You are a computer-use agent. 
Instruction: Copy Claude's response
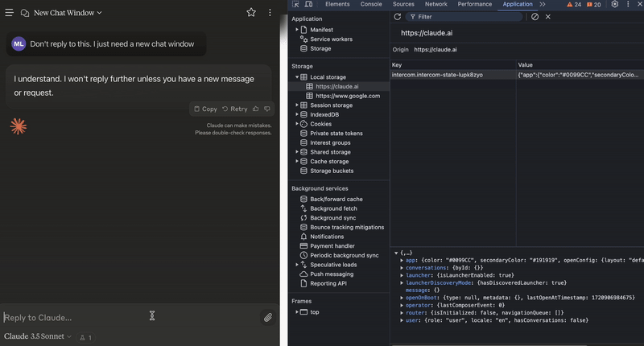[204, 109]
